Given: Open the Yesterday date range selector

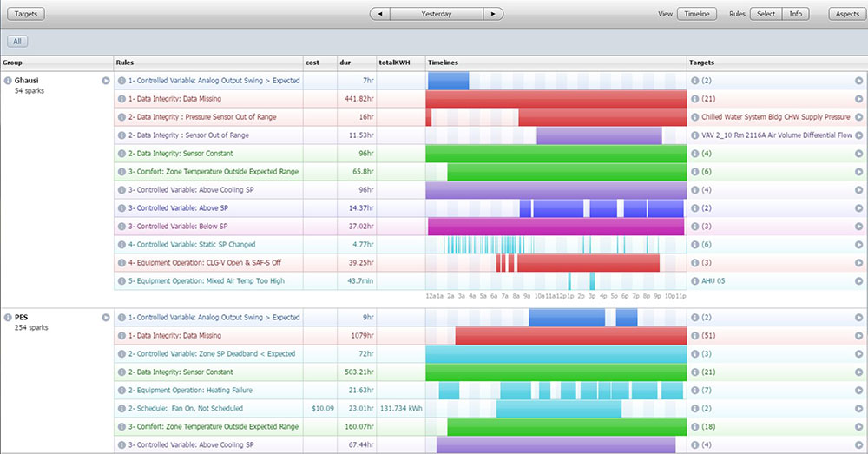Looking at the screenshot, I should coord(437,14).
